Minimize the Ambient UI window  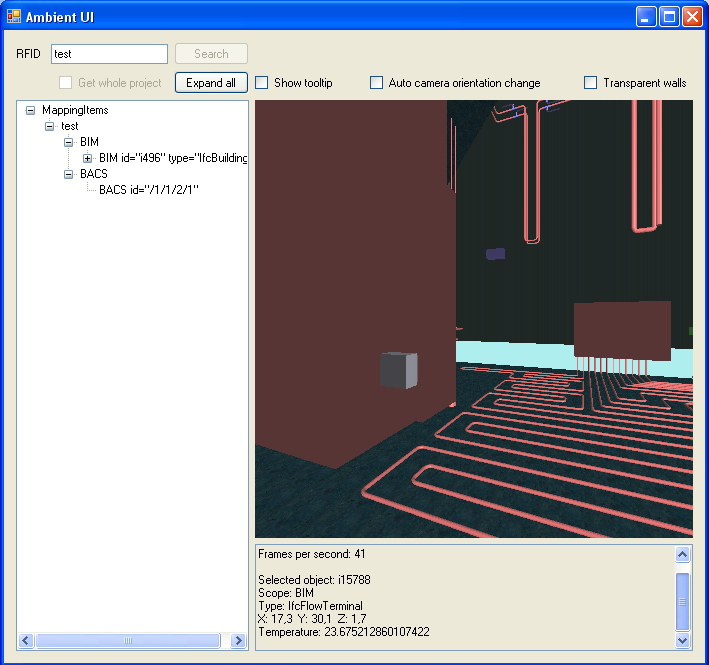(647, 16)
